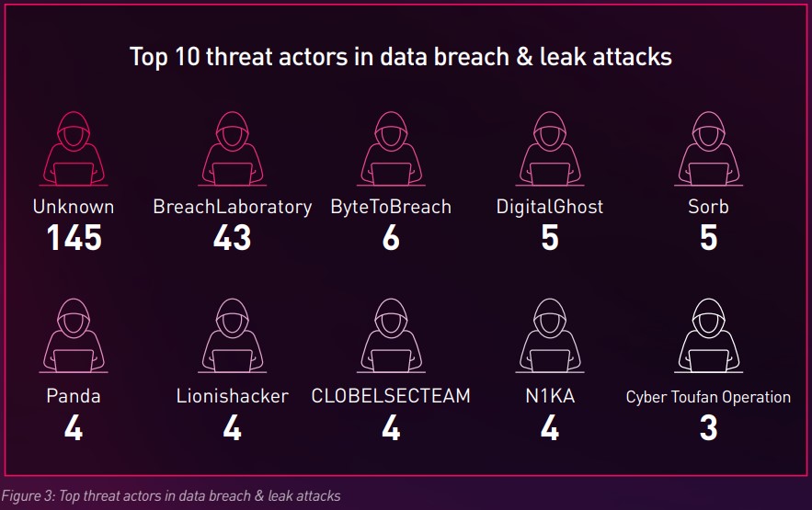Click the number 6 under ByteToBreach
Image resolution: width=812 pixels, height=510 pixels.
(x=391, y=239)
